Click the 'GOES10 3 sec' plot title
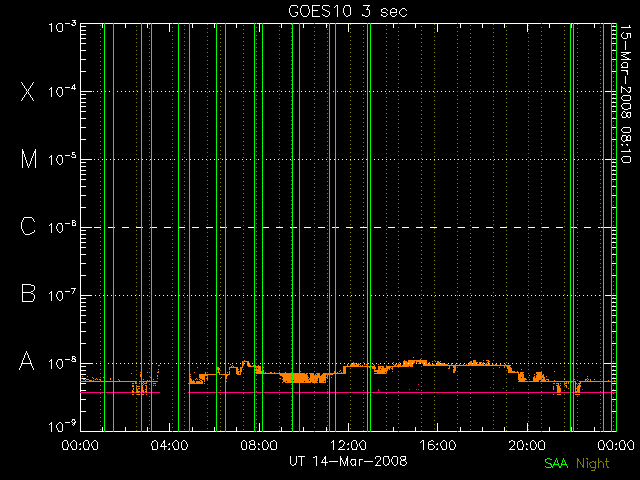This screenshot has height=480, width=640. [x=348, y=11]
